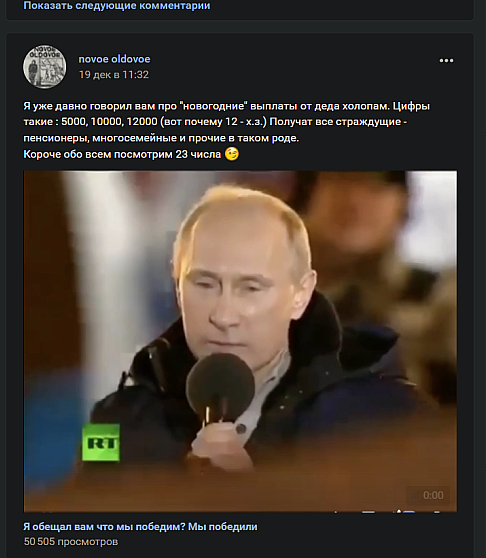The width and height of the screenshot is (486, 558).
Task: Click post text line starting Я уже давно
Action: tap(227, 106)
